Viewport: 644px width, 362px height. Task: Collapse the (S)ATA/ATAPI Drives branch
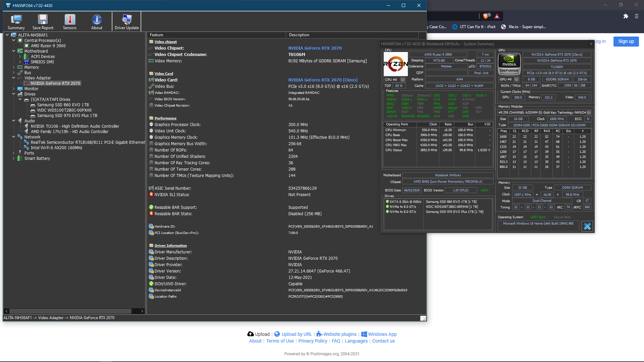[20, 99]
